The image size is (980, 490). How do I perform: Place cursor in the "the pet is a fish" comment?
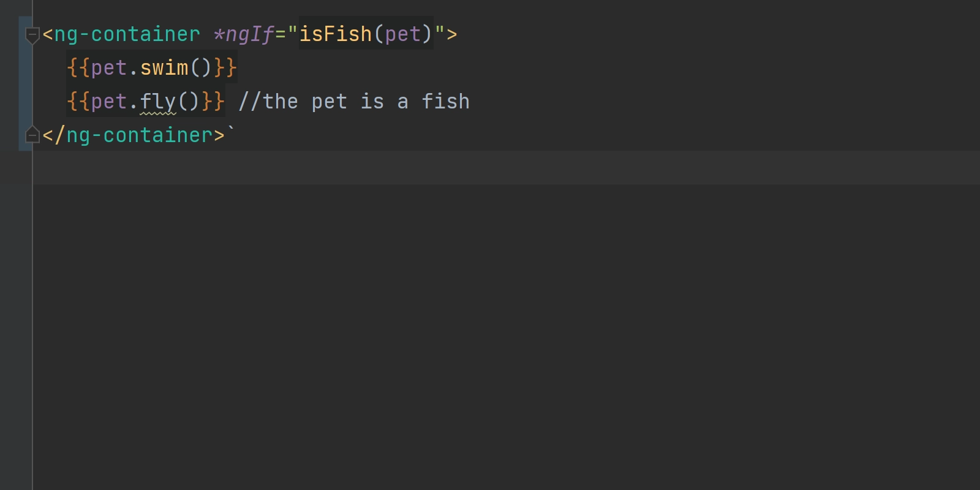(354, 102)
